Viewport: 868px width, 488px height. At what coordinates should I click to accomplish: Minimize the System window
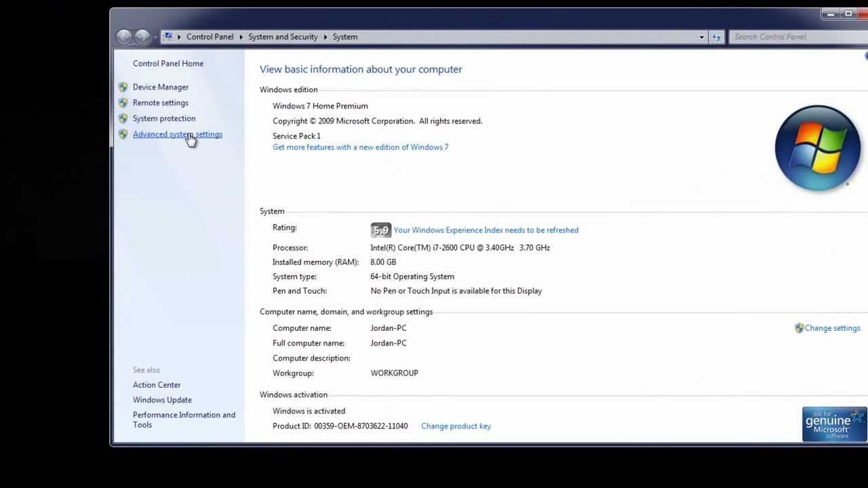coord(831,13)
